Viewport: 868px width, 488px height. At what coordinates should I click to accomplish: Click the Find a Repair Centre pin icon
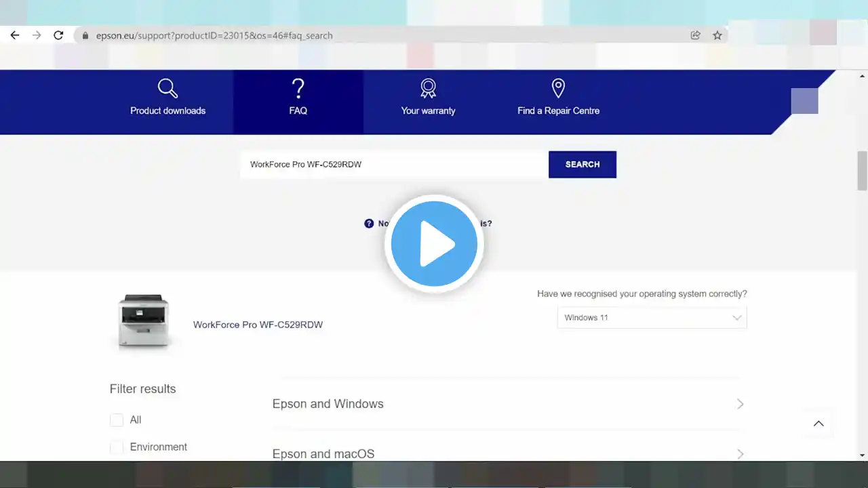coord(558,89)
